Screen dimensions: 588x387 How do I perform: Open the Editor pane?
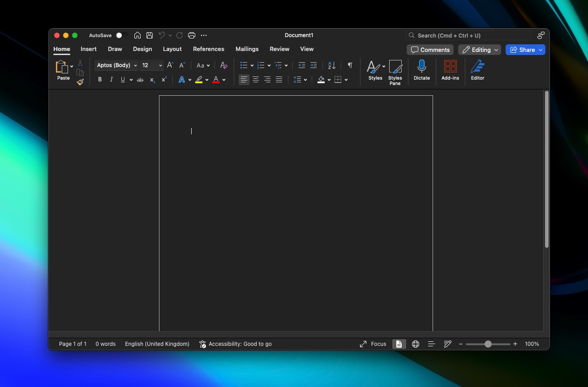click(x=477, y=70)
